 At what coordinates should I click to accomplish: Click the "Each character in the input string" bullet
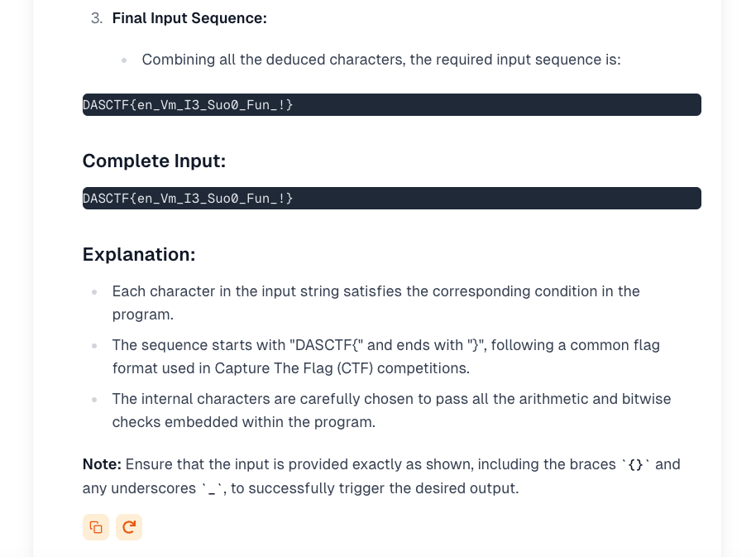[x=376, y=303]
